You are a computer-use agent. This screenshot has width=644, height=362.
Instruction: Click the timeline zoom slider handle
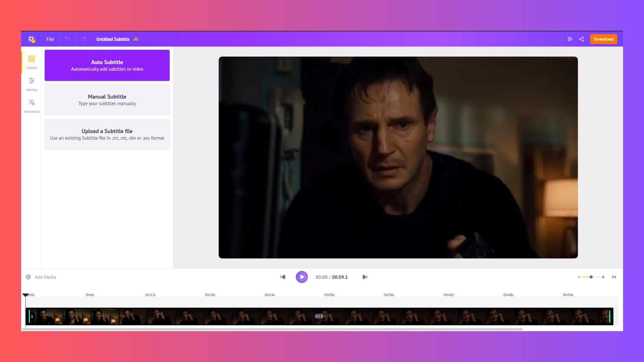pos(591,277)
